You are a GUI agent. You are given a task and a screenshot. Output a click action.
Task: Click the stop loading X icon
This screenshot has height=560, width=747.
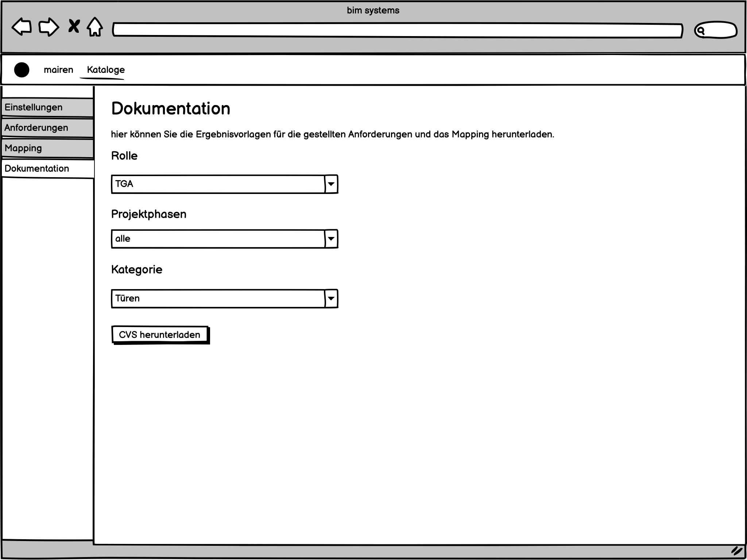tap(74, 26)
